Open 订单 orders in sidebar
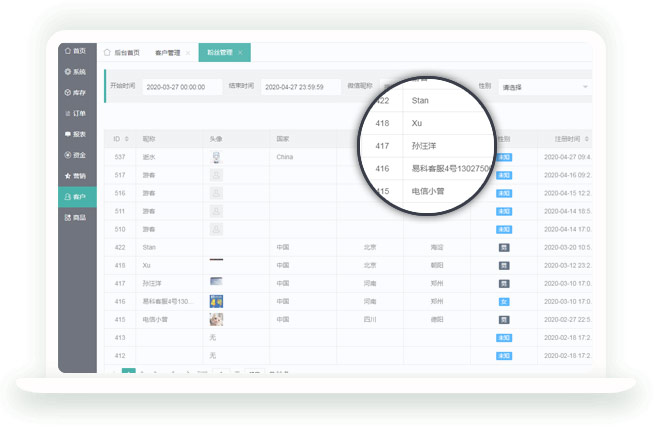The width and height of the screenshot is (657, 437). [x=76, y=113]
